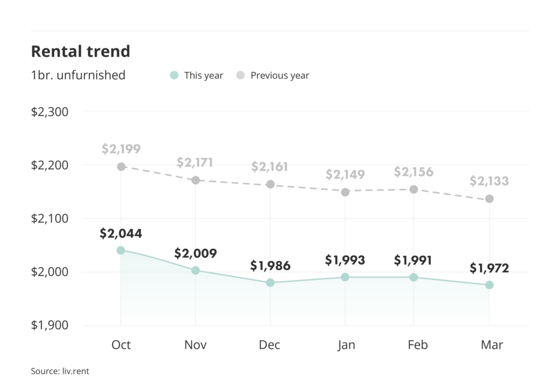The width and height of the screenshot is (560, 392).
Task: Click the February previous-year point at $2,156
Action: pos(413,189)
